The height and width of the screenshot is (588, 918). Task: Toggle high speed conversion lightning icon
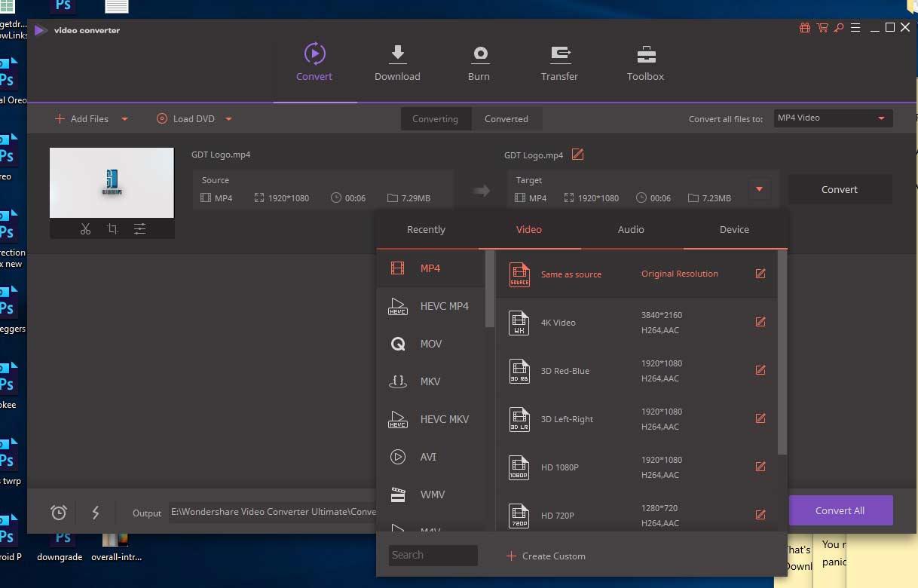[x=96, y=513]
